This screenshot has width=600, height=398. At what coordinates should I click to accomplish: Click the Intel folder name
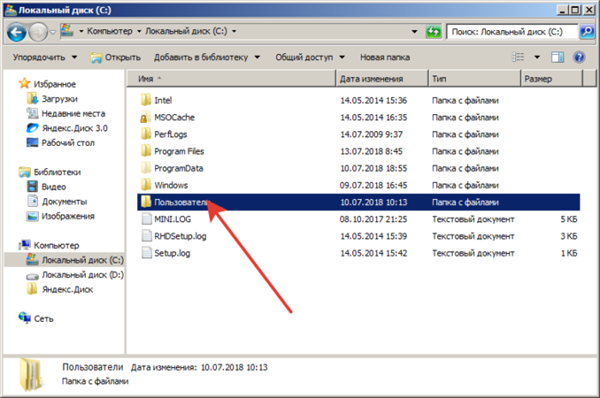(x=163, y=100)
